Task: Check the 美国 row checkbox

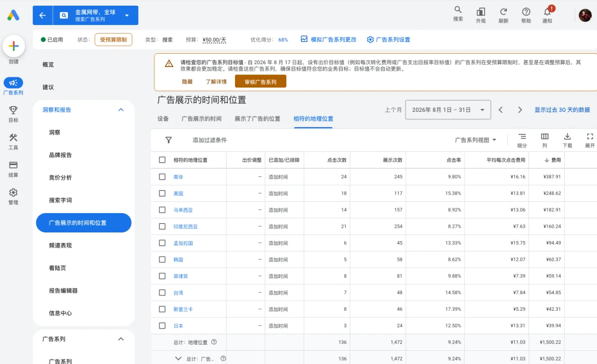Action: (x=162, y=193)
